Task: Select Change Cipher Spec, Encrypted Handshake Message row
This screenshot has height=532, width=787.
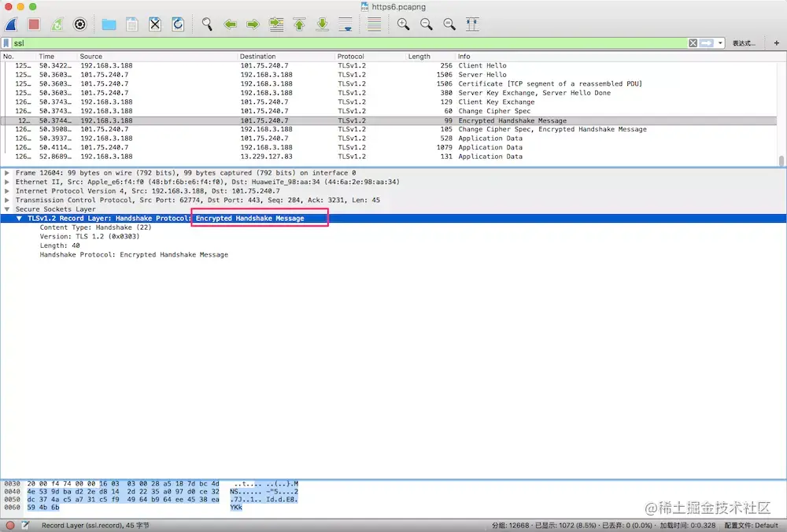Action: point(389,130)
